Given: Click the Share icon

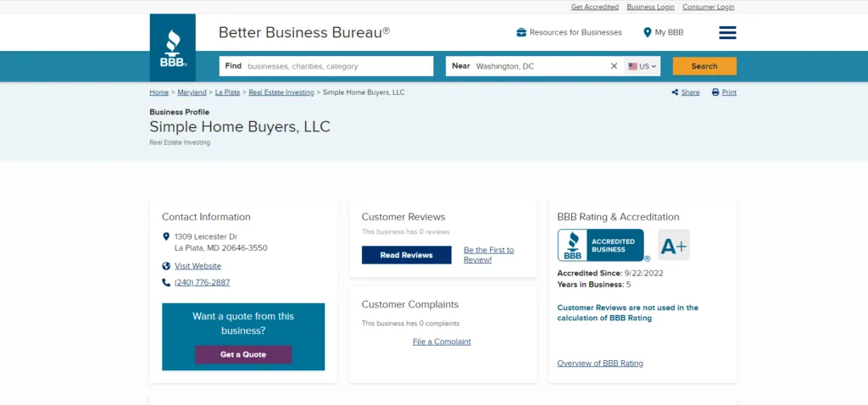Looking at the screenshot, I should (676, 92).
